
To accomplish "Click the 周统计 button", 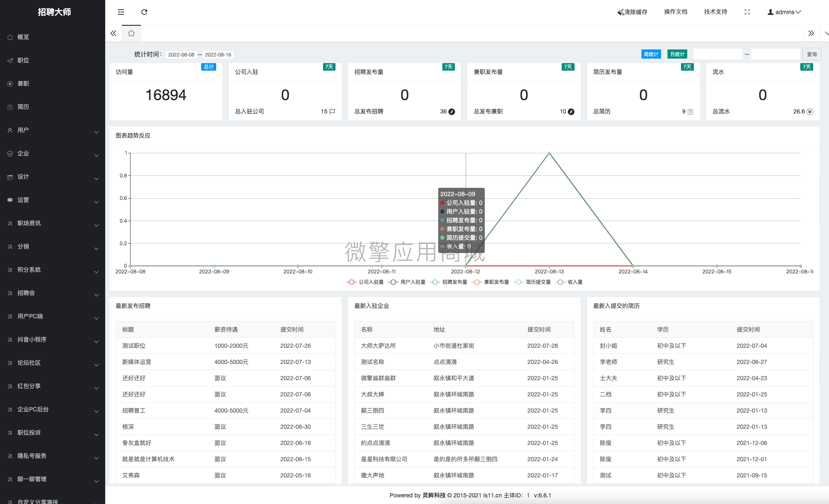I will (651, 54).
